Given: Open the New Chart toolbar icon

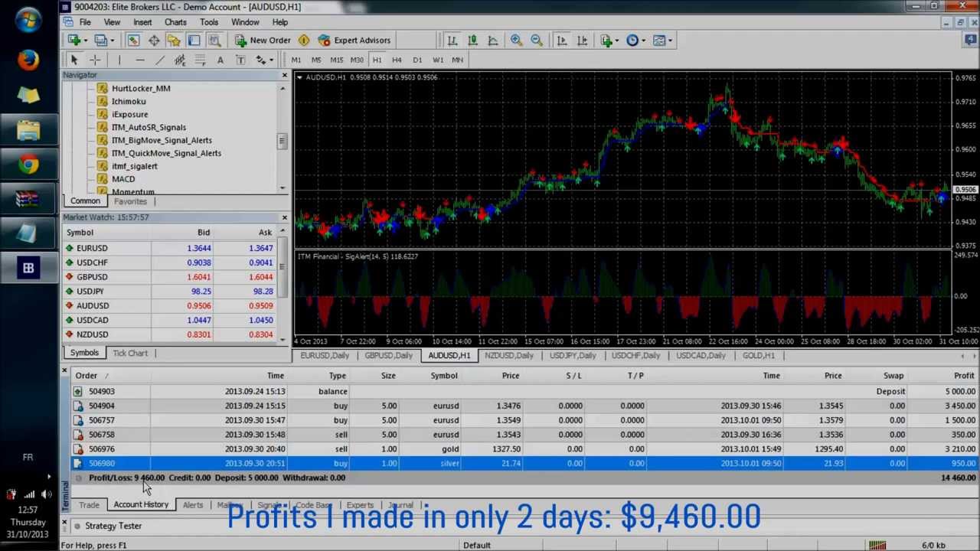Looking at the screenshot, I should 74,40.
